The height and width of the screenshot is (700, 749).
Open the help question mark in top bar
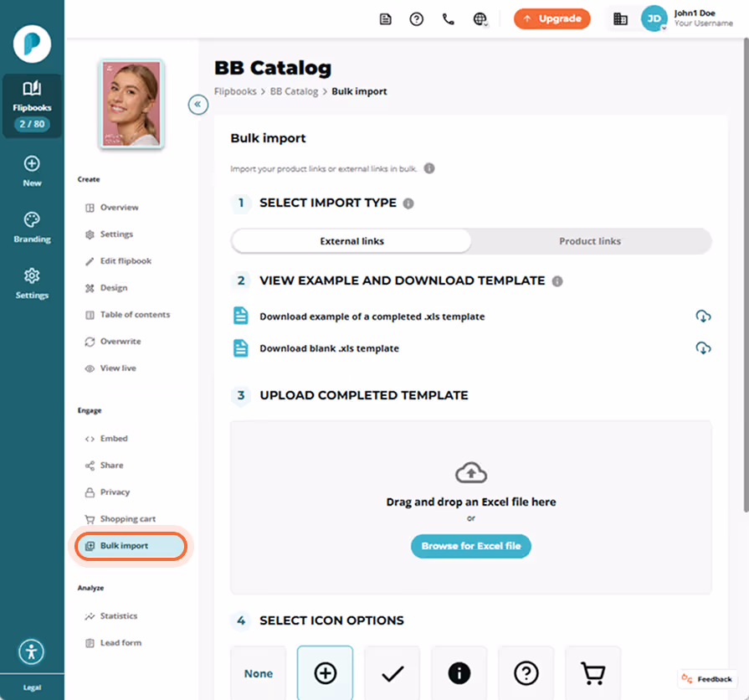tap(417, 19)
